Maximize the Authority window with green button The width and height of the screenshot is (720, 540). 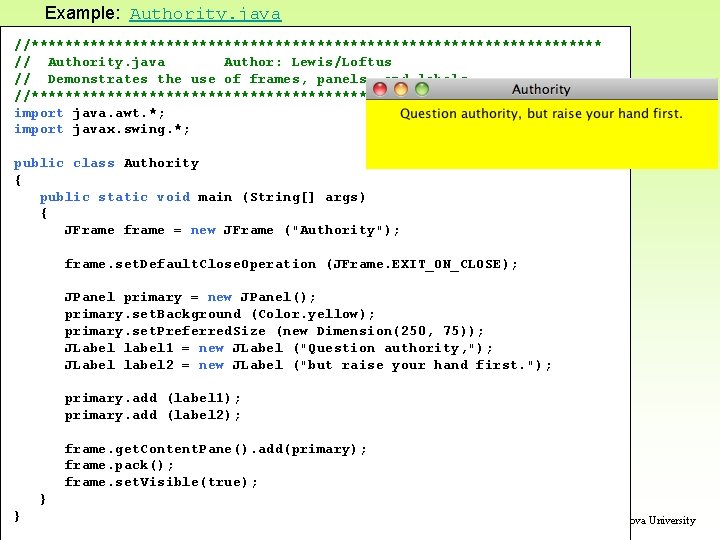click(x=422, y=89)
